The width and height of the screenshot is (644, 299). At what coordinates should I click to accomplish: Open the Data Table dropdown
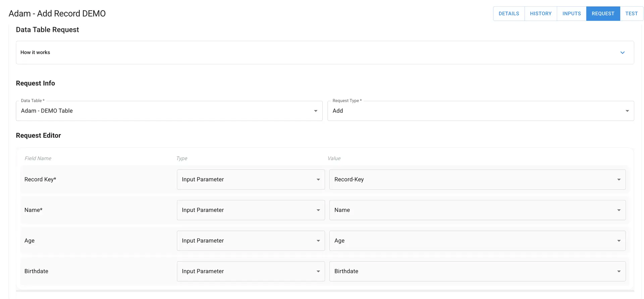pyautogui.click(x=169, y=111)
